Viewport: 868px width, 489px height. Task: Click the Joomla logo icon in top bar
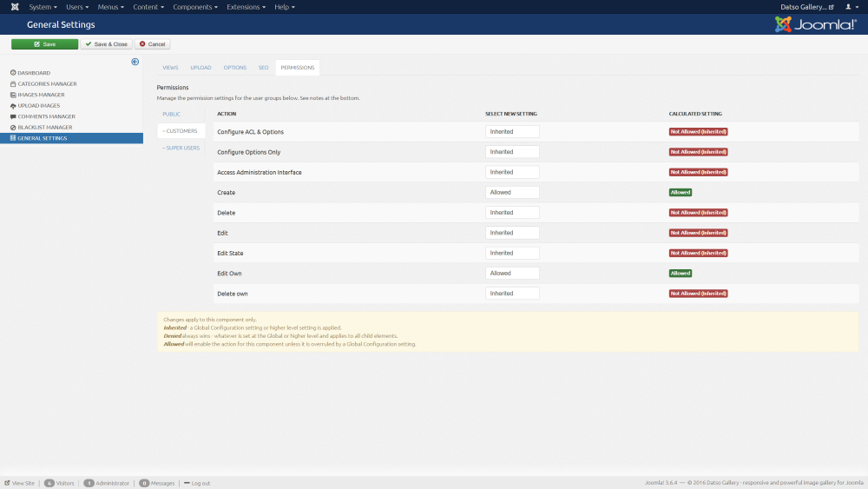tap(14, 7)
